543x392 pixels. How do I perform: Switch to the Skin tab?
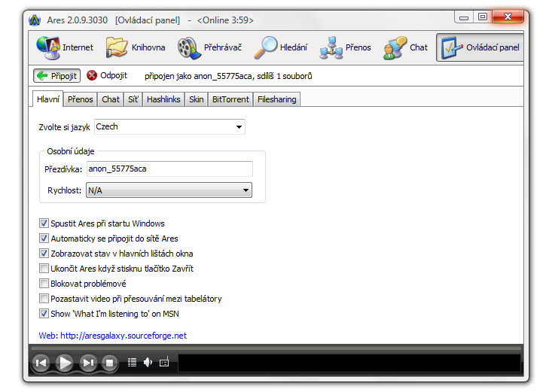197,99
